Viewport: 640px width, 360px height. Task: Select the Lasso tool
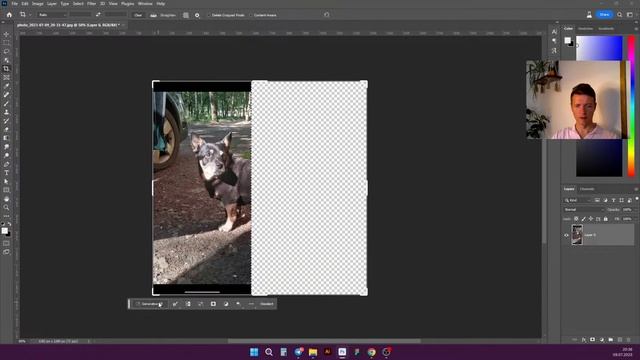[6, 51]
